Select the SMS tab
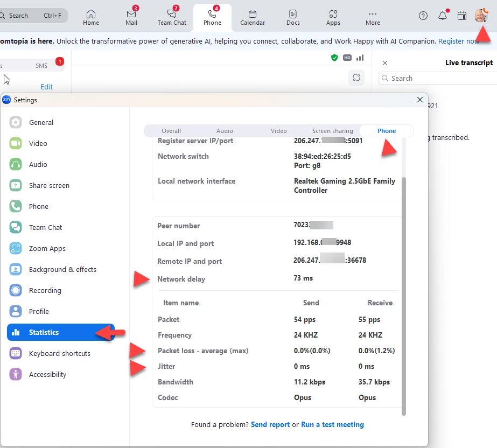 [x=41, y=66]
